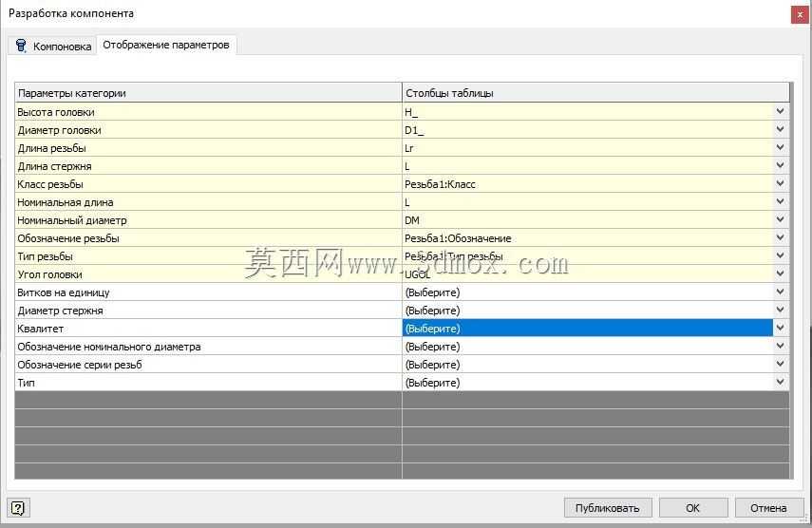Click the Квалитет parameter label
This screenshot has width=812, height=528.
(41, 329)
